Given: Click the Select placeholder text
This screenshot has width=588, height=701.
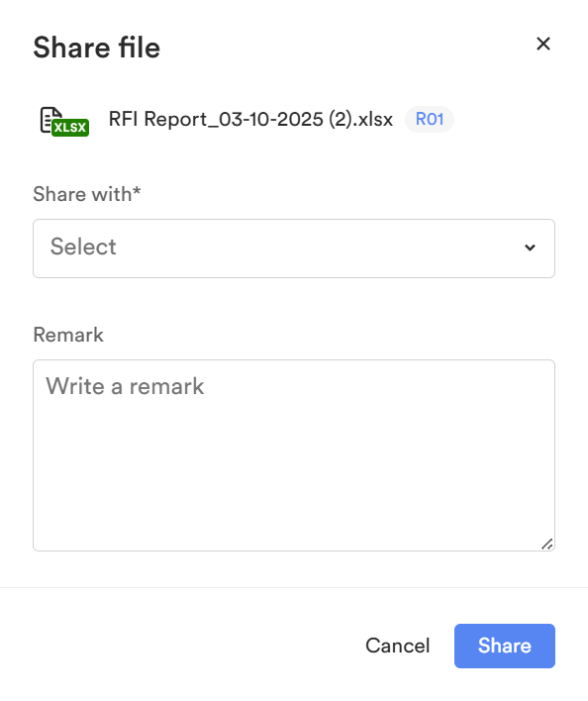Looking at the screenshot, I should 83,247.
